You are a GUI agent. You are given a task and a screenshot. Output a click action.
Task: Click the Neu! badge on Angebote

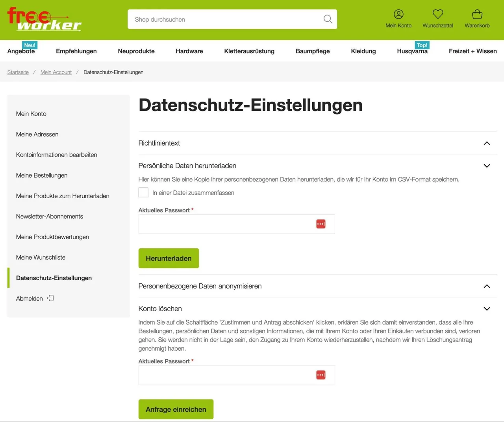(30, 45)
